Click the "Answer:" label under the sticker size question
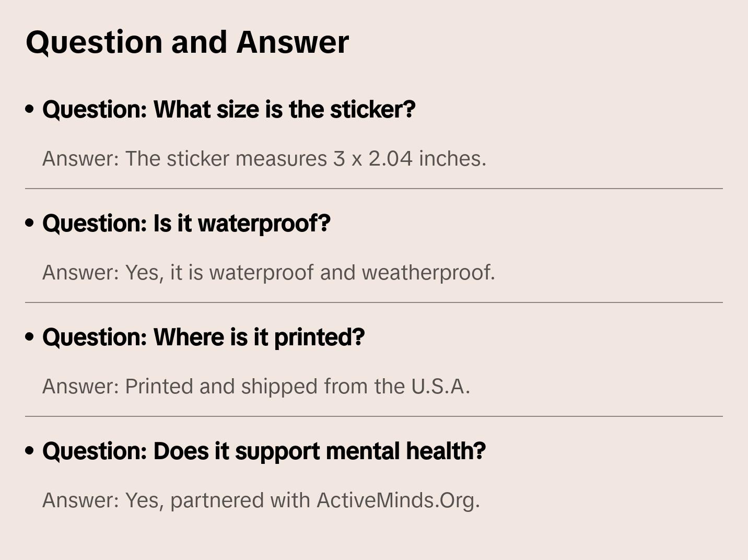 tap(81, 159)
